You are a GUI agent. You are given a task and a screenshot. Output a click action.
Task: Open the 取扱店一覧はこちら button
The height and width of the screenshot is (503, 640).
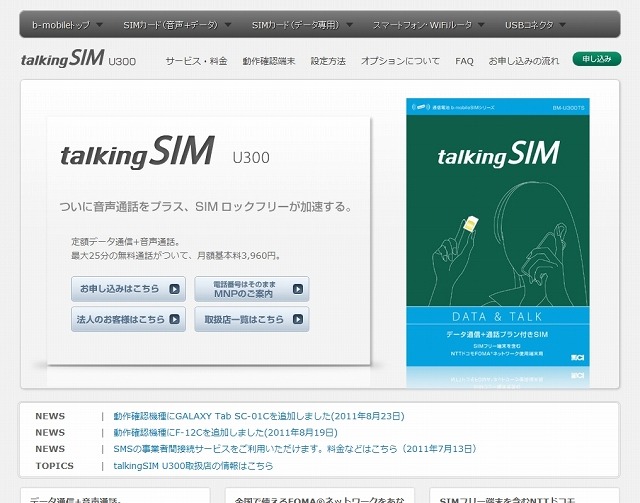(x=251, y=319)
